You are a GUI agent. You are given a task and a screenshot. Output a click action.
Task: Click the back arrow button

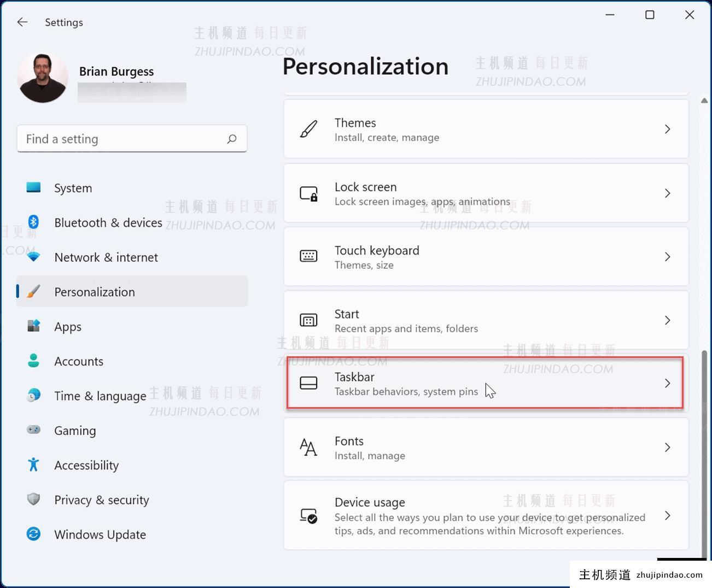[x=22, y=22]
